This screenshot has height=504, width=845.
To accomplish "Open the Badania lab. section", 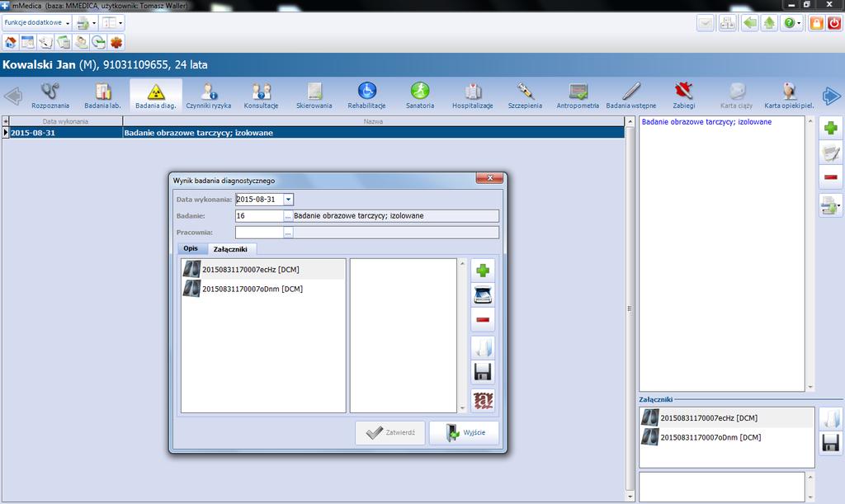I will [102, 96].
